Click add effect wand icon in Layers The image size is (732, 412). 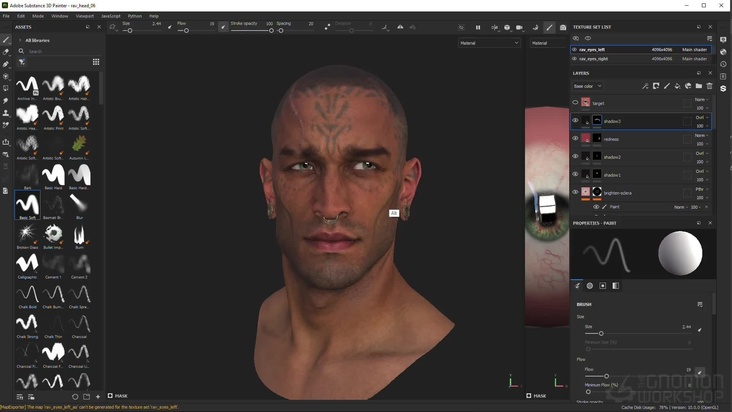(645, 86)
